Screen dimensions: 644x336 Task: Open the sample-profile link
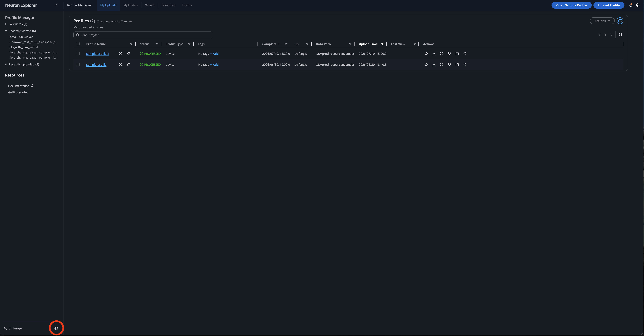[x=96, y=64]
